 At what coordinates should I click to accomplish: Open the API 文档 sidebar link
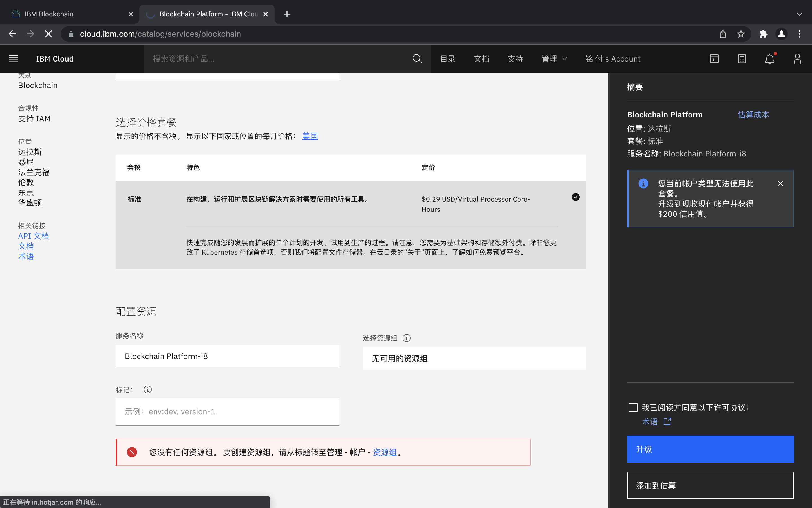[x=34, y=236]
